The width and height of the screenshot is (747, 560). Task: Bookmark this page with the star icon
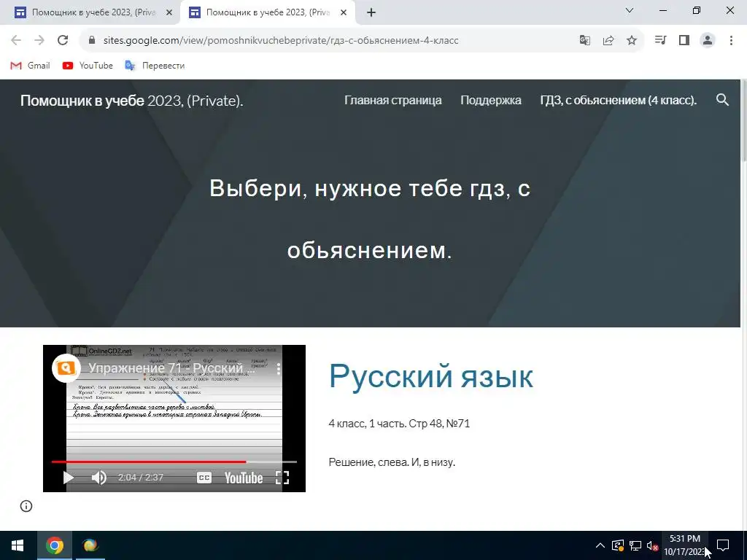632,40
